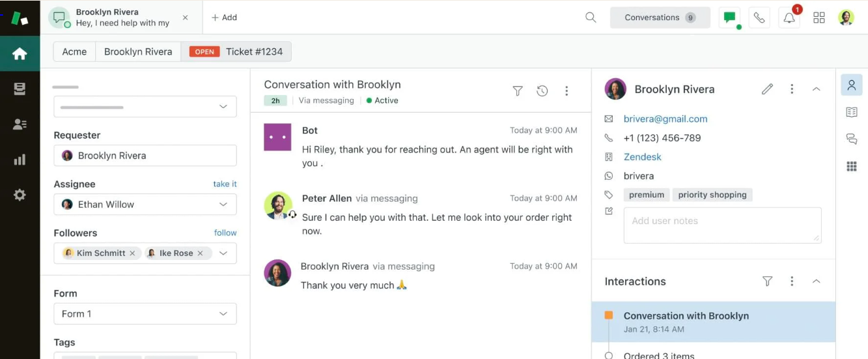
Task: Open the apps grid panel icon
Action: point(852,167)
